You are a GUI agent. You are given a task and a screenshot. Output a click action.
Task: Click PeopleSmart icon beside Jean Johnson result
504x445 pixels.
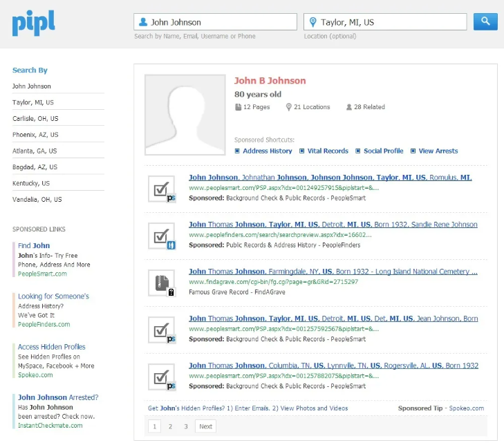tap(162, 330)
